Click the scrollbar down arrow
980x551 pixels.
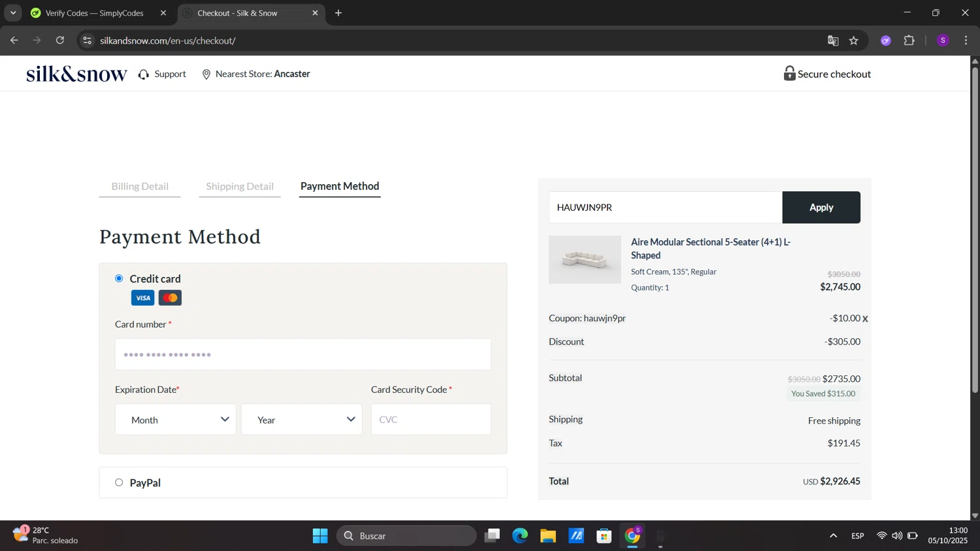tap(975, 516)
